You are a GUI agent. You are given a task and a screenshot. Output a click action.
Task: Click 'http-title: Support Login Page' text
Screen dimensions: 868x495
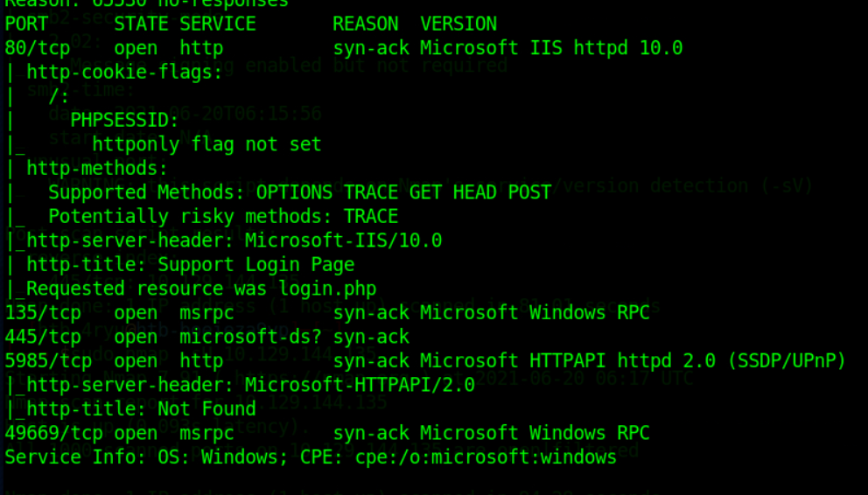(x=191, y=264)
